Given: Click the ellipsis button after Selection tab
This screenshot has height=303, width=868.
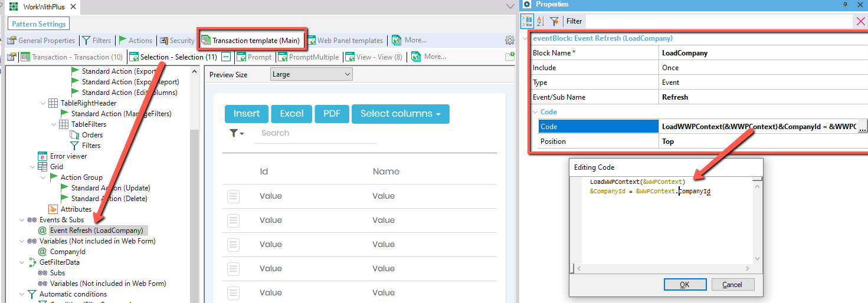Looking at the screenshot, I should click(227, 57).
